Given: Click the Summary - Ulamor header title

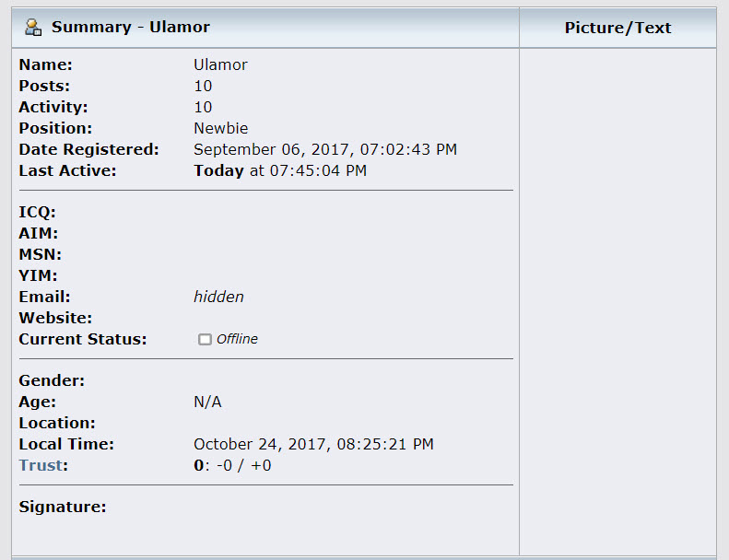Looking at the screenshot, I should (131, 27).
